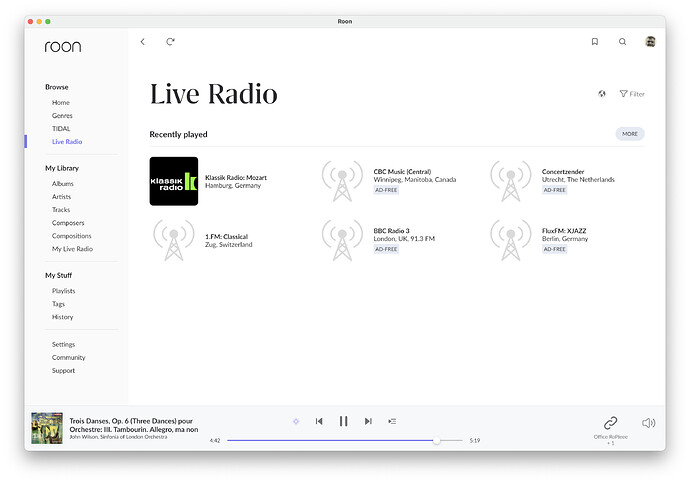Open Community in the sidebar
The width and height of the screenshot is (690, 483).
[68, 358]
